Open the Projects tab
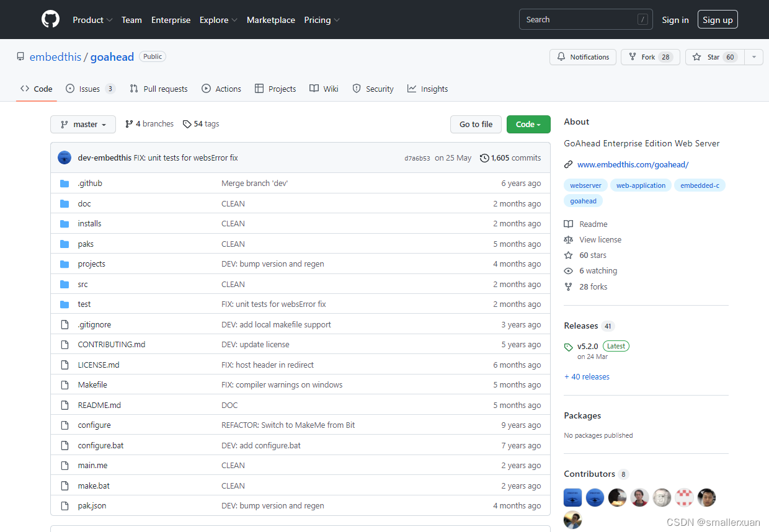 275,89
